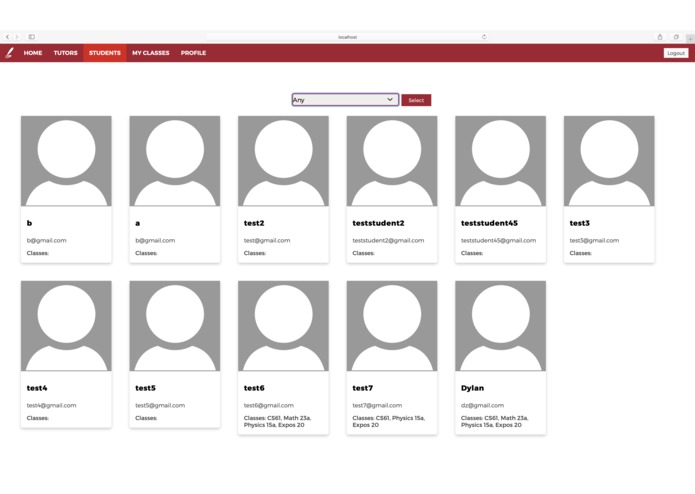Click teststudent2 profile picture
Viewport: 695px width, 494px height.
coord(392,161)
